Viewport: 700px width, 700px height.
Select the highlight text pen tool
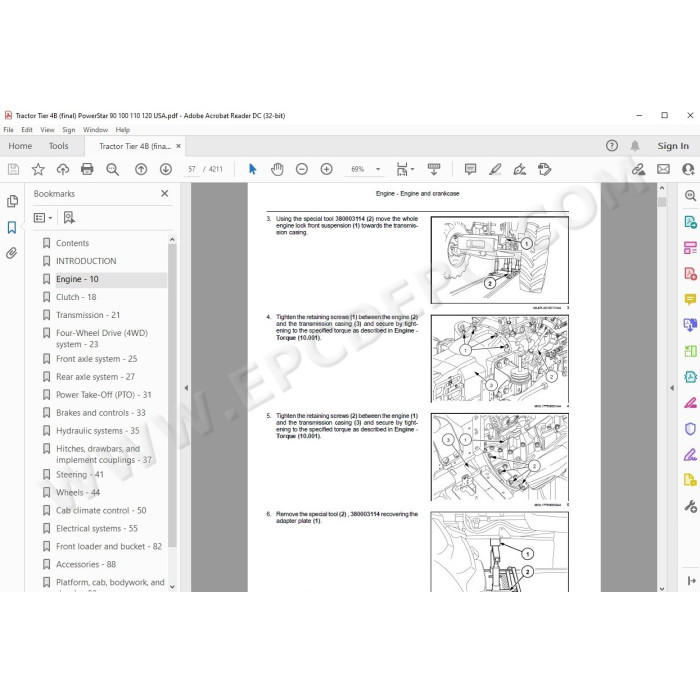tap(495, 169)
